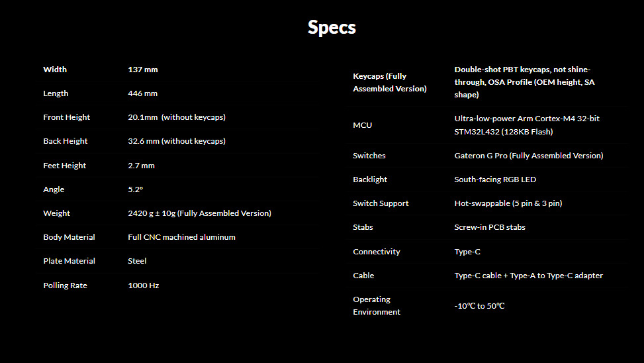Click the Feet Height label
The image size is (644, 363).
[64, 166]
